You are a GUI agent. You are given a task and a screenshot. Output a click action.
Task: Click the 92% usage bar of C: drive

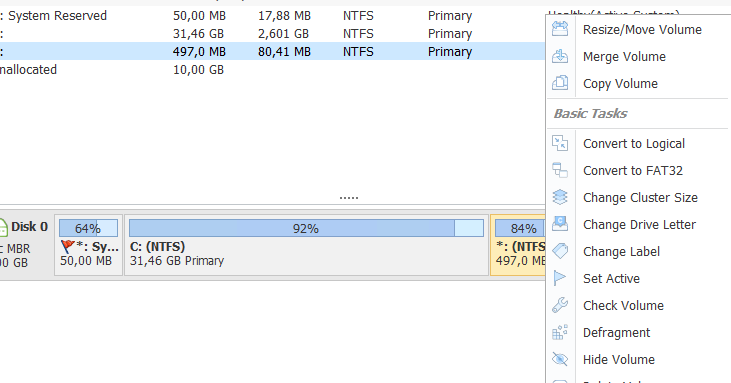(x=306, y=228)
